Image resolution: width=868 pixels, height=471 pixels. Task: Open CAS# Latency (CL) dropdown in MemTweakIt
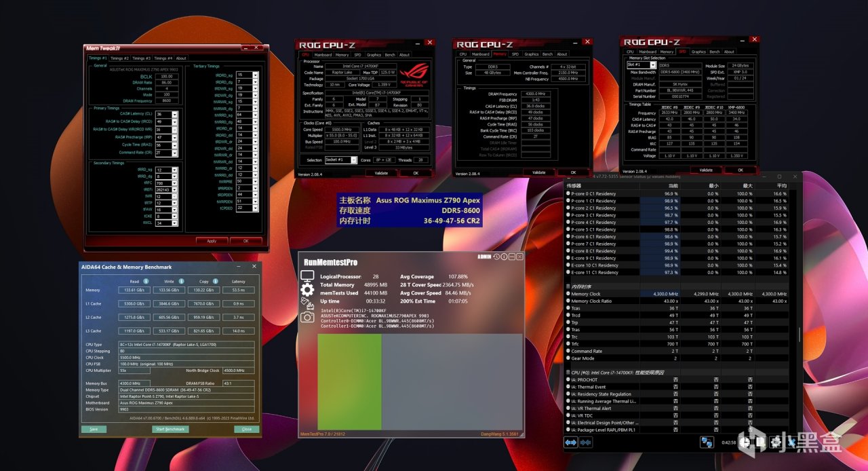176,114
